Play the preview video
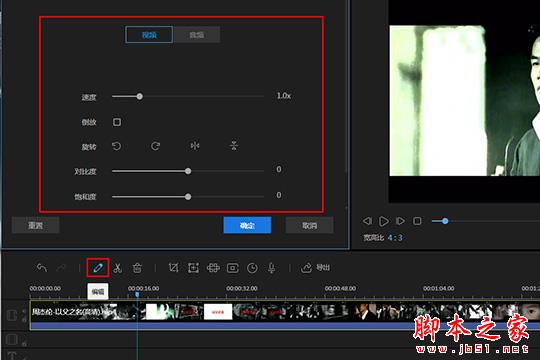 coord(384,221)
